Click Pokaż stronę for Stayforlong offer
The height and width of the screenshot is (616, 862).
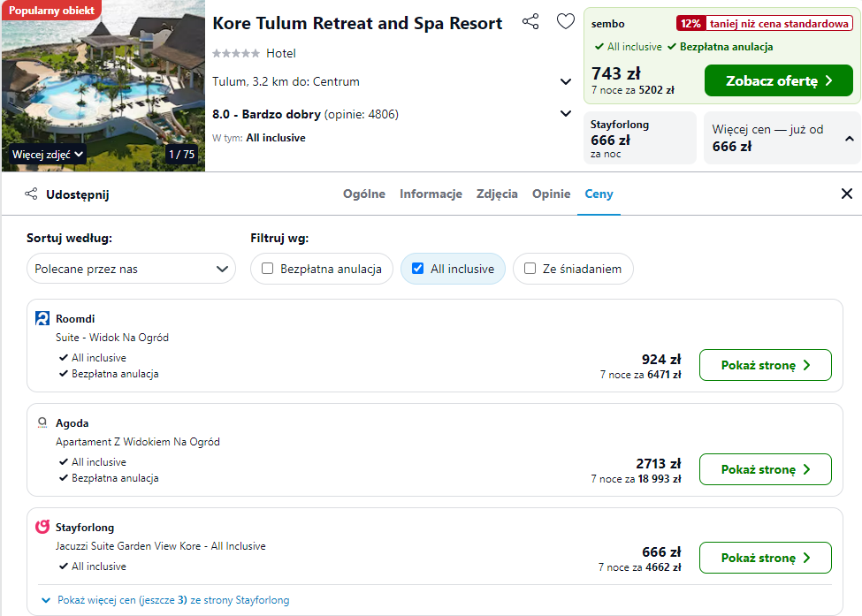pyautogui.click(x=766, y=558)
